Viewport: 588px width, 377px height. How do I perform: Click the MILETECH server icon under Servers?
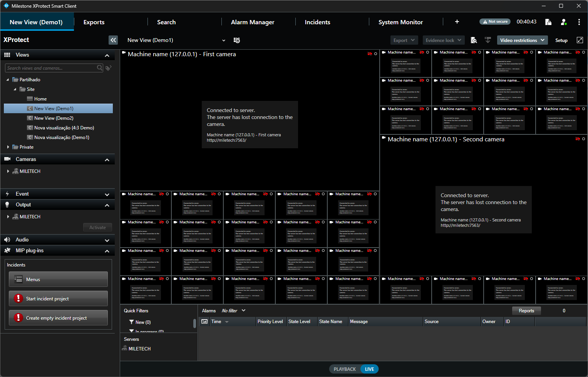tap(124, 348)
